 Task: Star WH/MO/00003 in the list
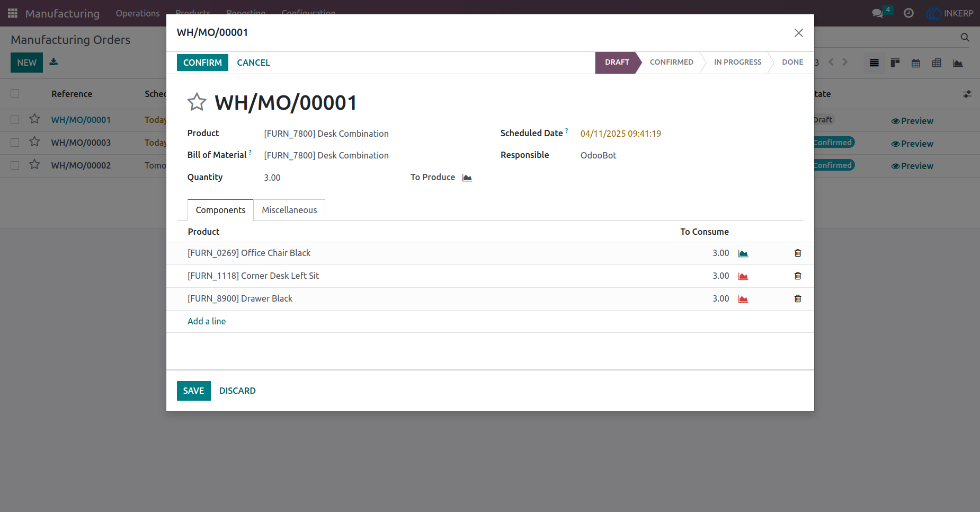34,142
